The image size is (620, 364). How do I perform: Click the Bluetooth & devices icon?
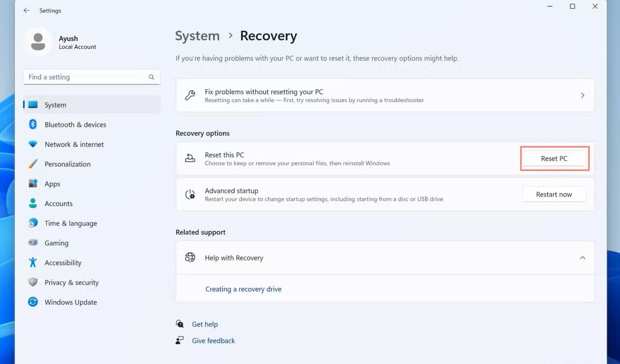coord(33,124)
